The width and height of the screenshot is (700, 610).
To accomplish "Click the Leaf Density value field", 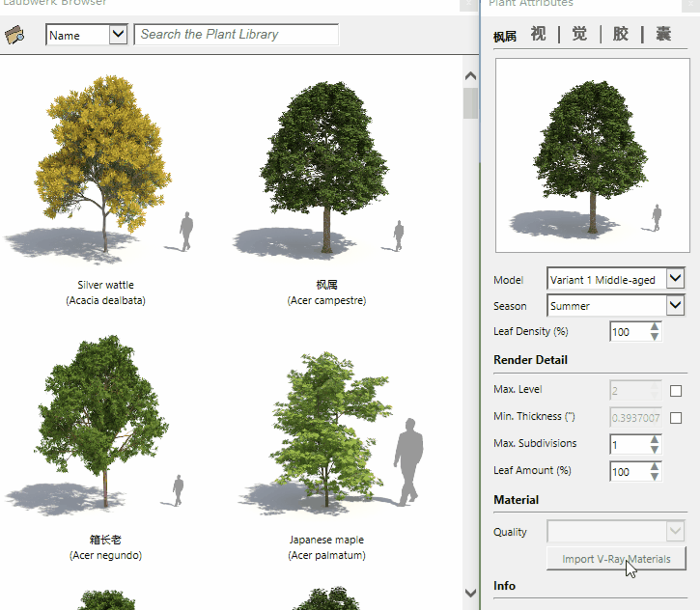I will [629, 332].
